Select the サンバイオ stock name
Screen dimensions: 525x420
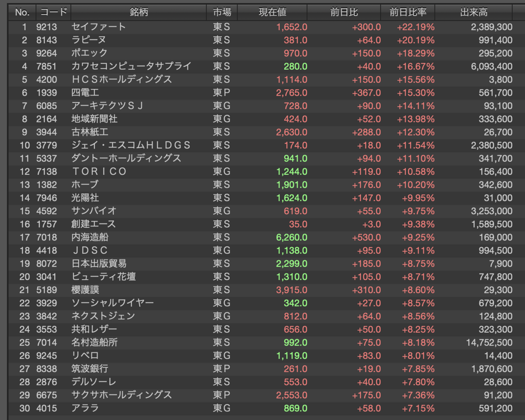click(94, 211)
